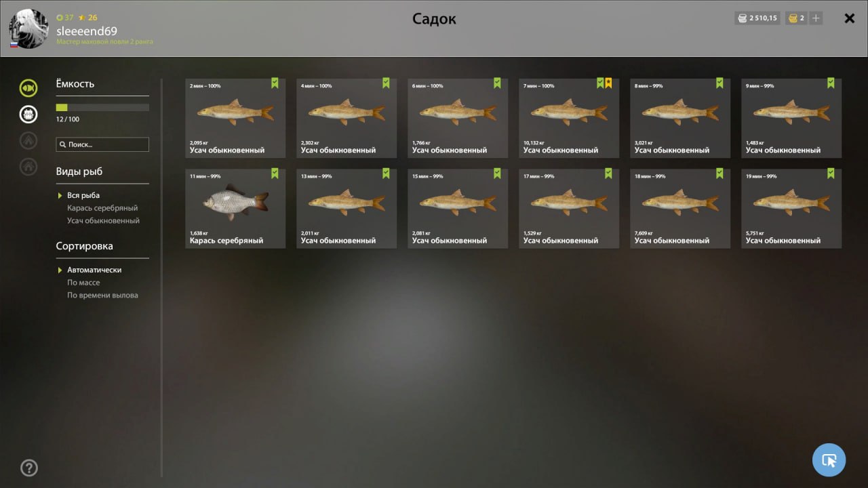Filter list by Карась серебряный

click(x=102, y=208)
